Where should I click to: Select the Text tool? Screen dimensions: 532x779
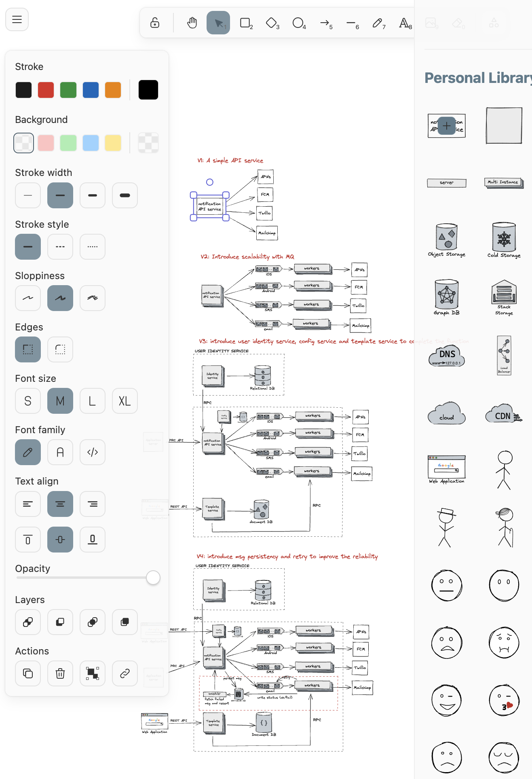click(x=404, y=23)
